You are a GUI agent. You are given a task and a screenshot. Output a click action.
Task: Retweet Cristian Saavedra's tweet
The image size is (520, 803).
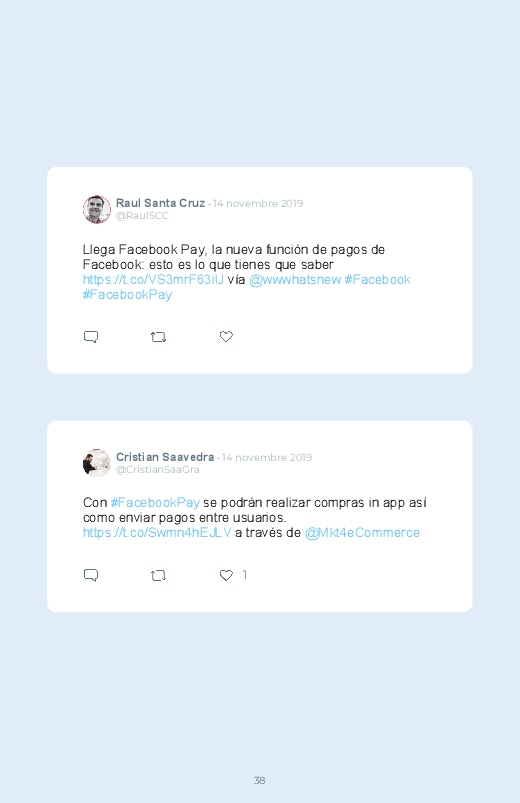158,576
